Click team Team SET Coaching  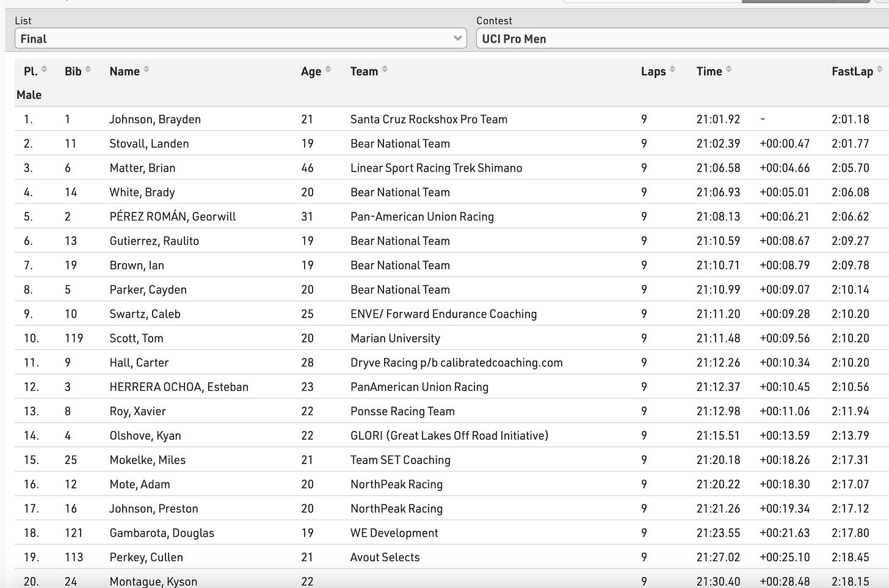[x=401, y=460]
